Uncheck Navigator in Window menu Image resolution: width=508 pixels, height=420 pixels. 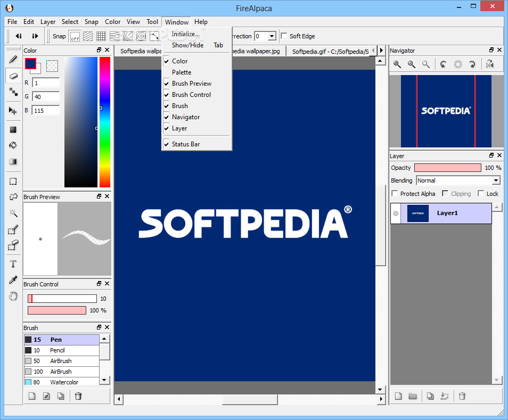click(197, 117)
